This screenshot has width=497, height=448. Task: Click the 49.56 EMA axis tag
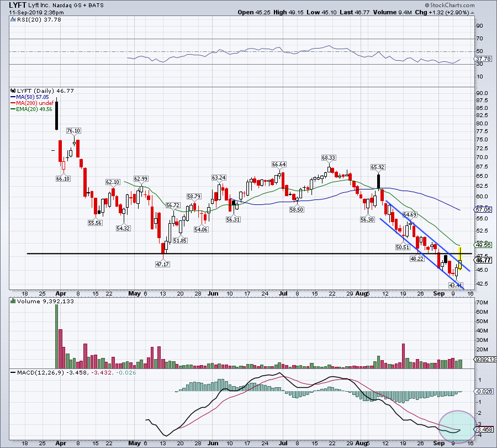click(483, 245)
